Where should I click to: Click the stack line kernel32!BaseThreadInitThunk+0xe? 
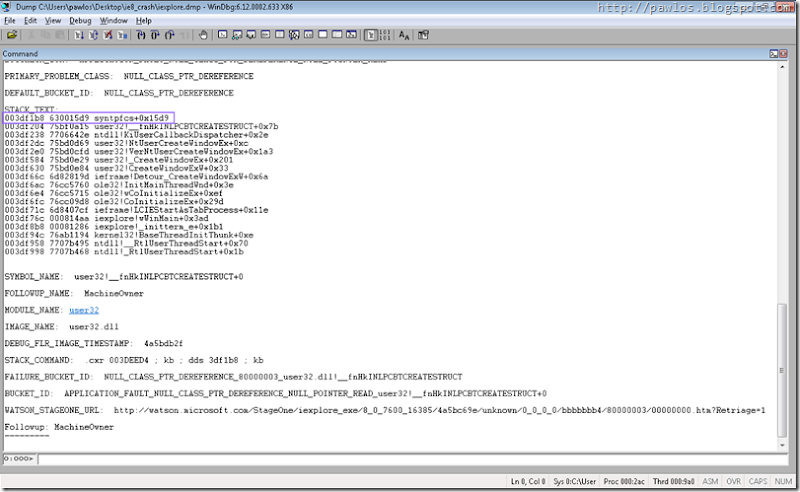(x=129, y=235)
